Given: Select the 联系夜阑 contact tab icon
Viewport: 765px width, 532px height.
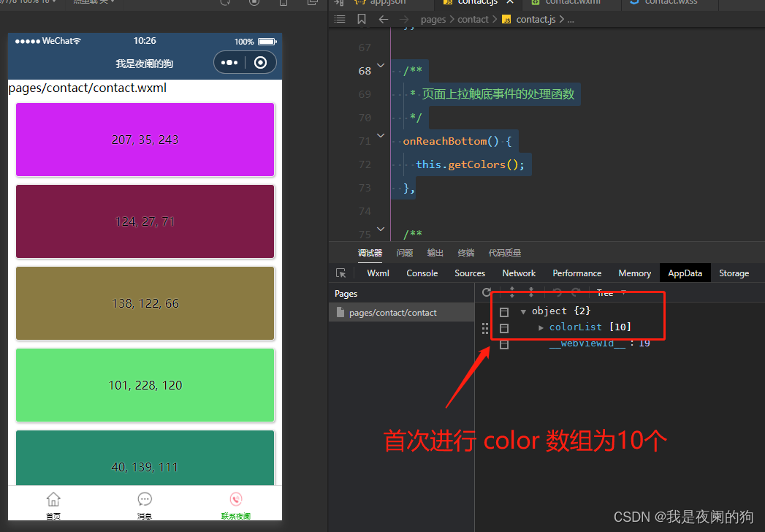Looking at the screenshot, I should 236,499.
